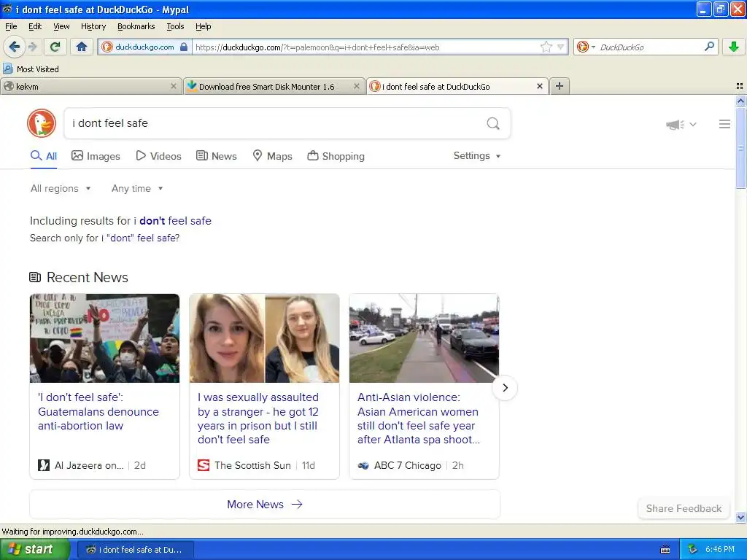This screenshot has height=560, width=747.
Task: Open the megaphone spread menu
Action: pos(681,124)
